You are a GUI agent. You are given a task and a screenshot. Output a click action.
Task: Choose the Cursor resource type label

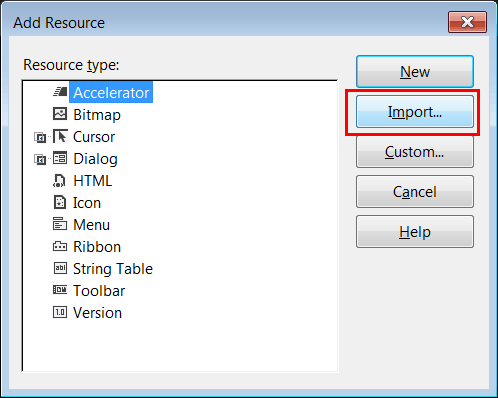coord(94,137)
